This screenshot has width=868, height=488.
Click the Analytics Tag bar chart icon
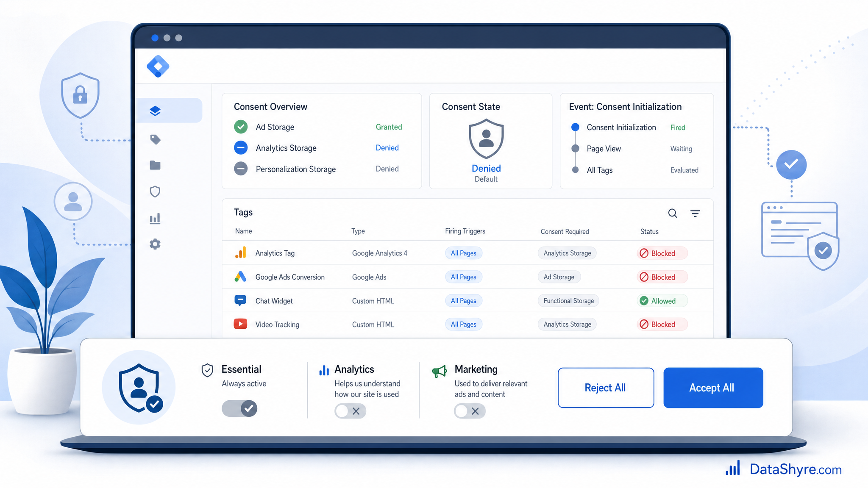[240, 252]
